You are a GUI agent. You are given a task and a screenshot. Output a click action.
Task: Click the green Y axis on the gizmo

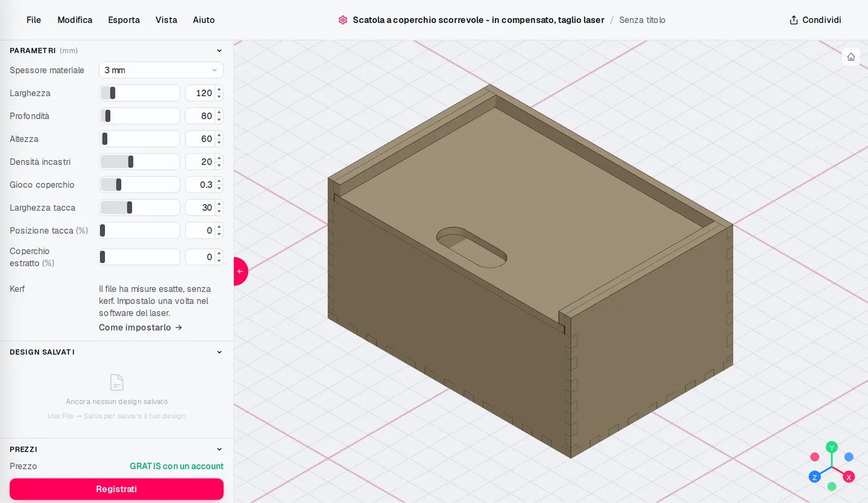[832, 447]
